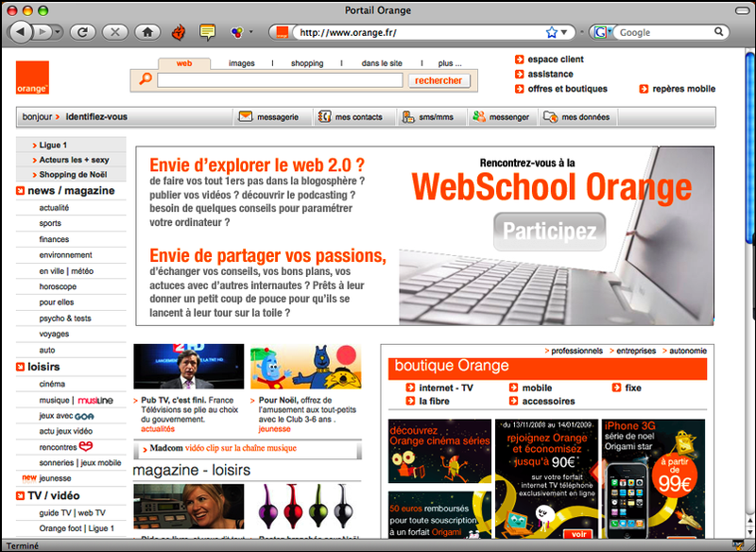The height and width of the screenshot is (552, 756).
Task: Open the la fibre boutique link
Action: click(x=434, y=401)
